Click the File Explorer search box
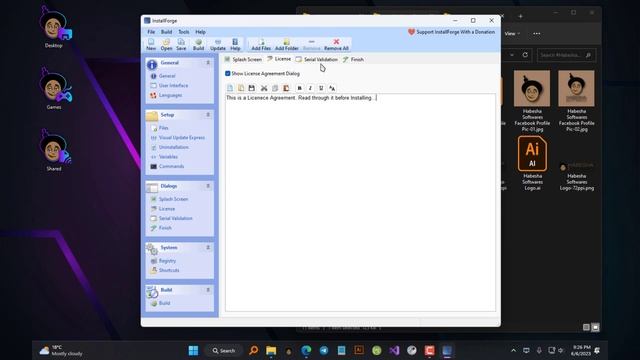This screenshot has height=360, width=640. 566,55
